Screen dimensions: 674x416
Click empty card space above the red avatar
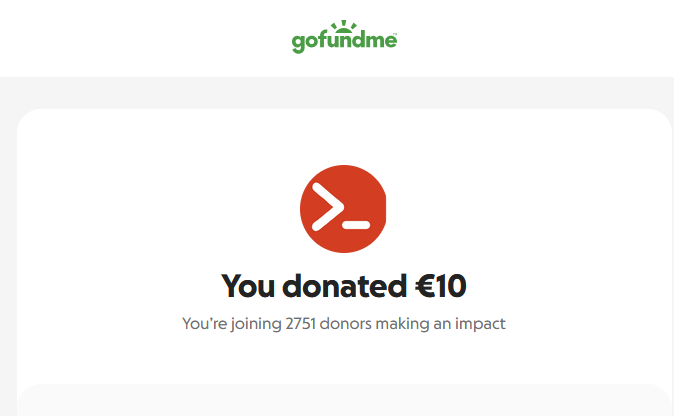[x=344, y=137]
